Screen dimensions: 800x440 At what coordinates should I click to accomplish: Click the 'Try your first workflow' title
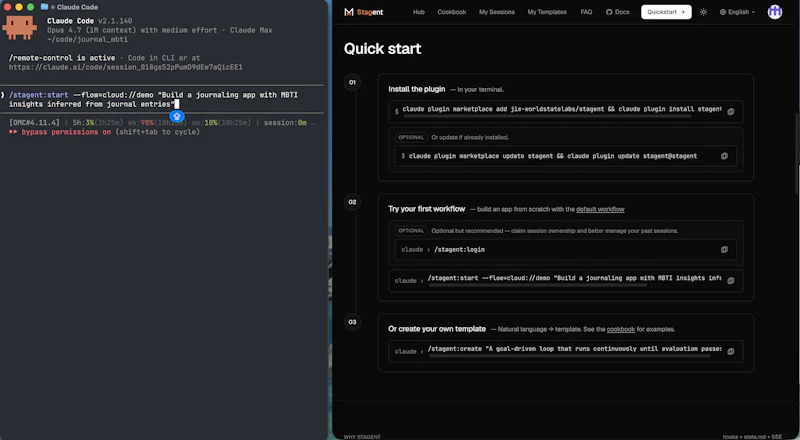coord(427,209)
